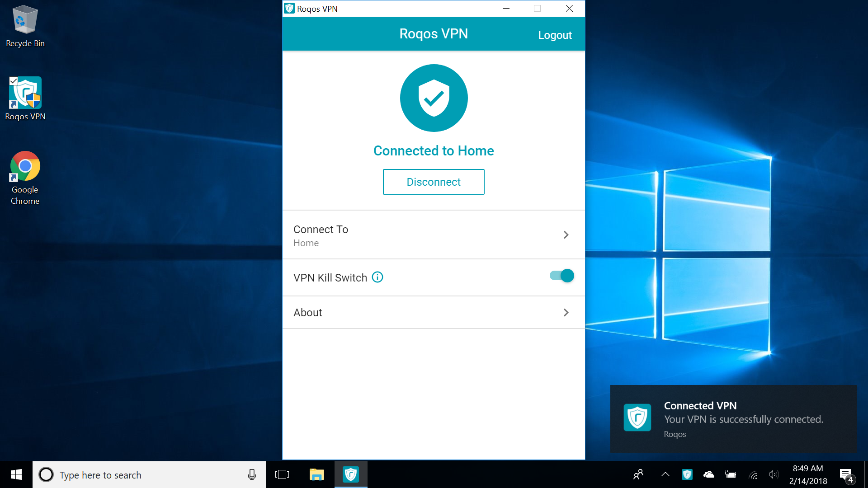
Task: Disable the VPN Kill Switch toggle
Action: click(561, 276)
